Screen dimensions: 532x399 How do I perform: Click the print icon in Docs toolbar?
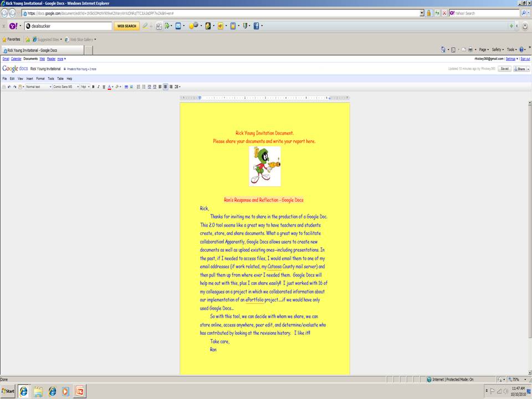coord(4,87)
